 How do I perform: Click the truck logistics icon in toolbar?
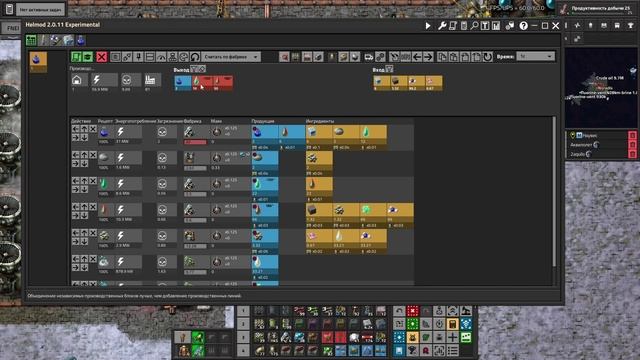tap(369, 57)
